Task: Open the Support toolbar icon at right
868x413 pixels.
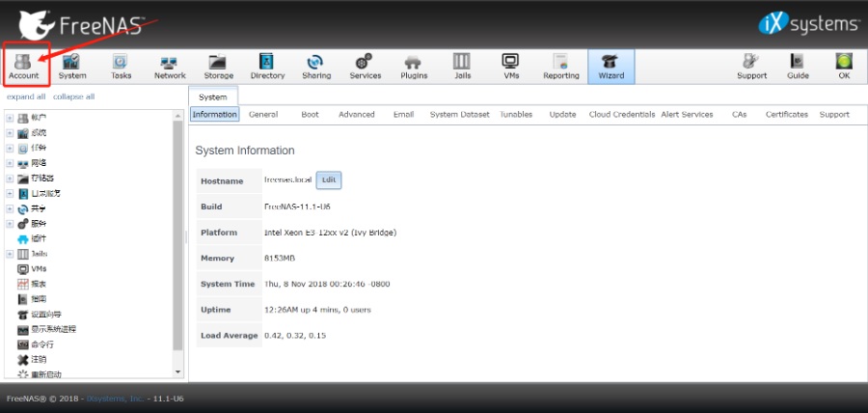Action: click(x=751, y=67)
